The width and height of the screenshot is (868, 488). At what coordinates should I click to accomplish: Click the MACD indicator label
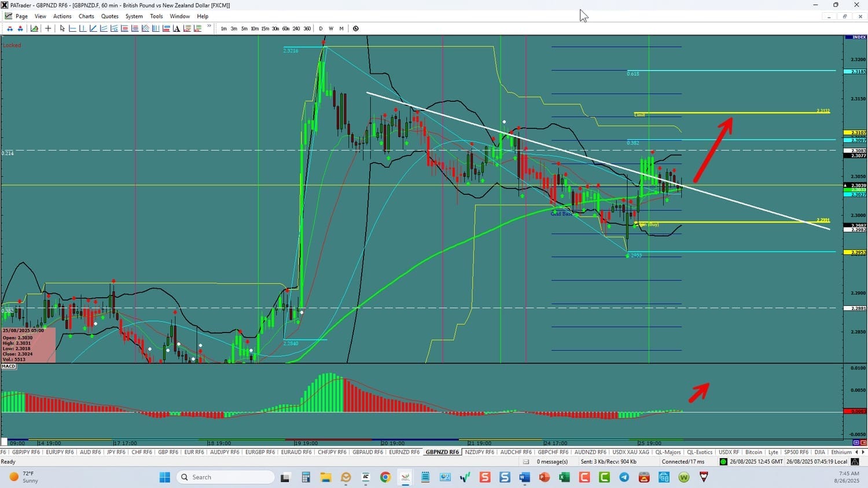click(9, 367)
